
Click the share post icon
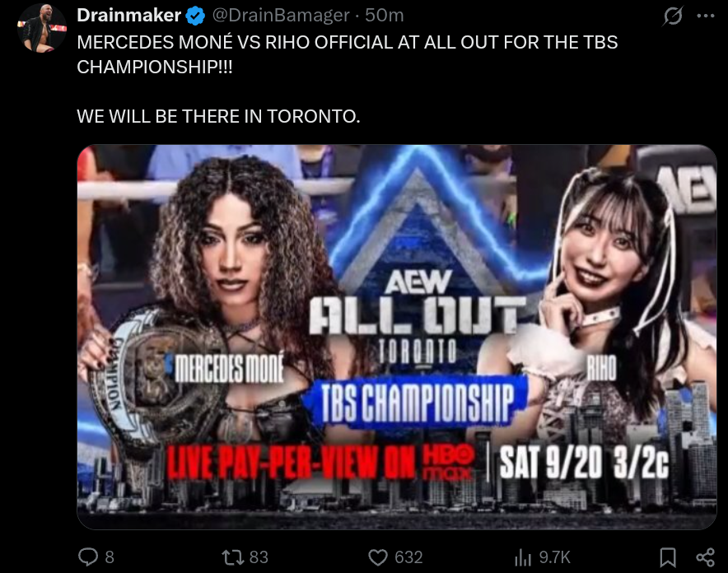point(705,557)
